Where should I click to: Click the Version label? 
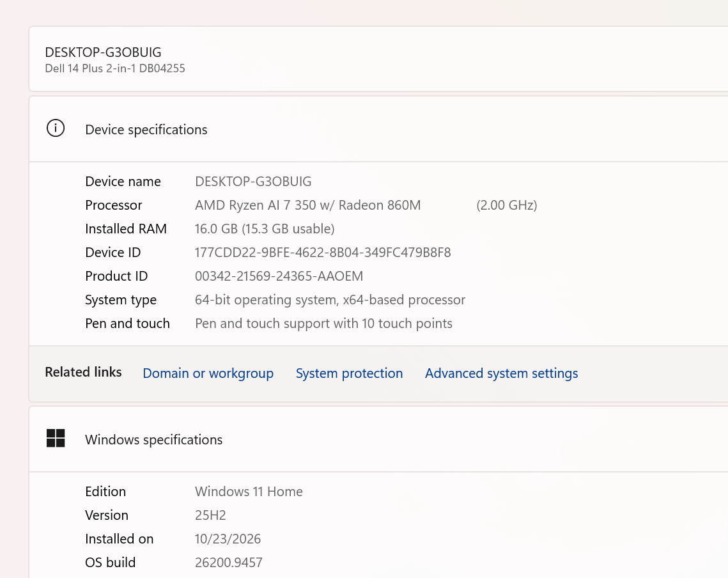tap(107, 515)
